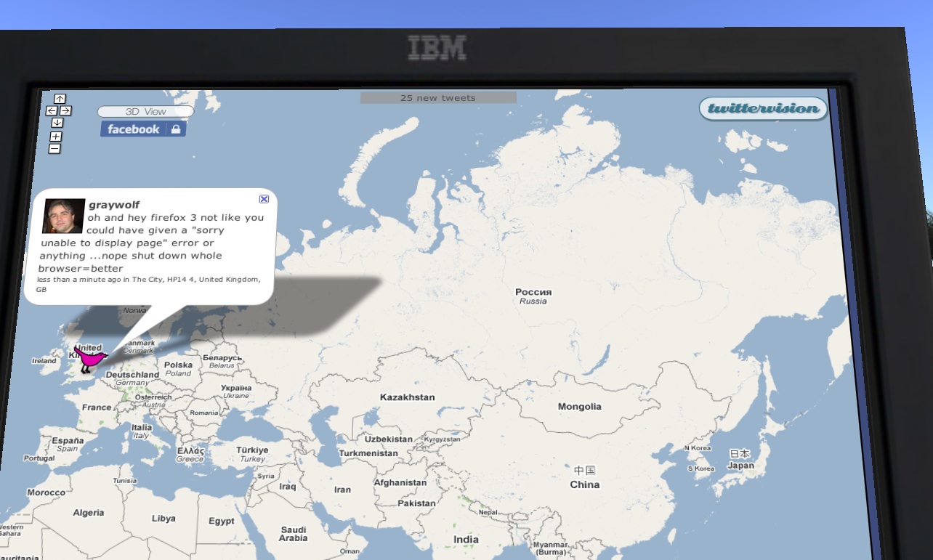Open the graywolf username link
This screenshot has width=933, height=560.
tap(114, 205)
